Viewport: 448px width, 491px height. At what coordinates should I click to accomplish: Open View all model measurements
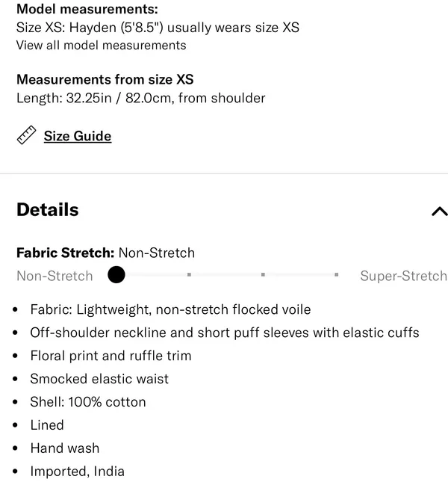(101, 46)
